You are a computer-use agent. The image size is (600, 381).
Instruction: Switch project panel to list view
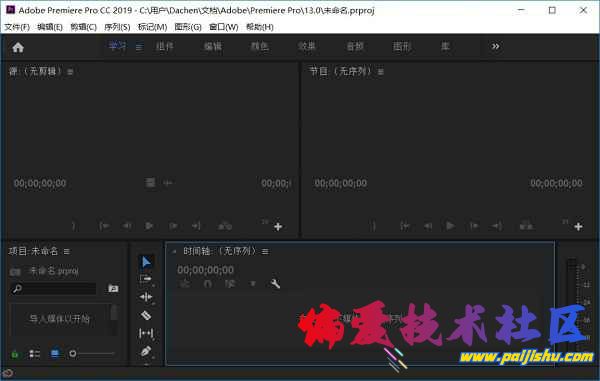(x=34, y=354)
